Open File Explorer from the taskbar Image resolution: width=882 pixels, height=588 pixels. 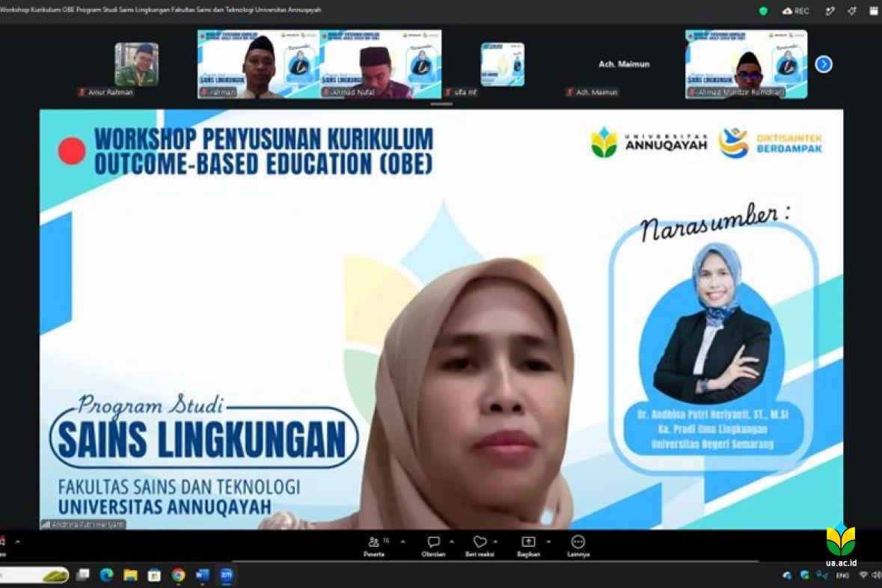click(x=130, y=575)
